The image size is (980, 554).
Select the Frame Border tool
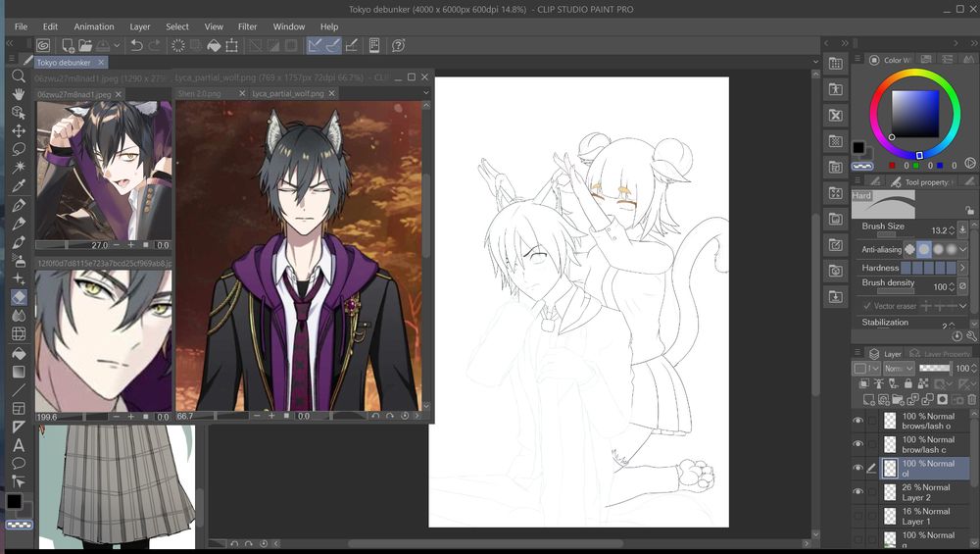click(19, 408)
